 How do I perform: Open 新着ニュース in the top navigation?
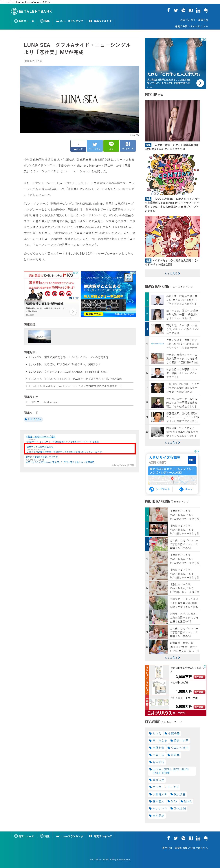pos(24,21)
